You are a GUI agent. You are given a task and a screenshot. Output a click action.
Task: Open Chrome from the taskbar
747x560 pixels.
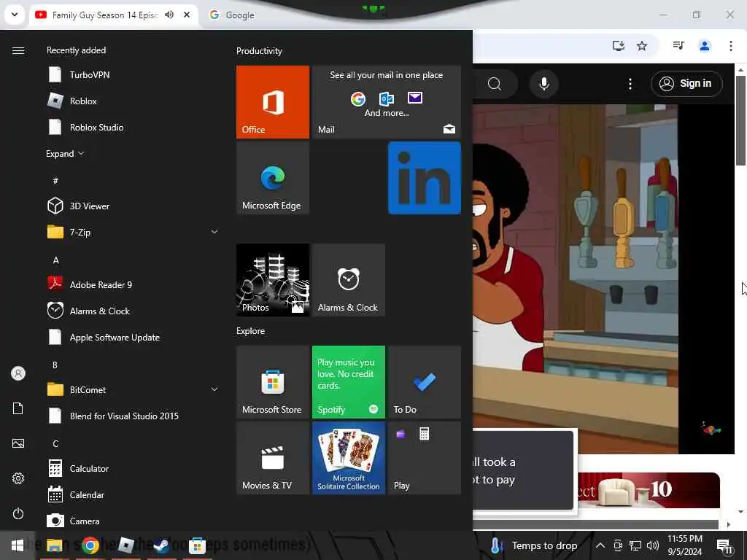click(x=90, y=545)
